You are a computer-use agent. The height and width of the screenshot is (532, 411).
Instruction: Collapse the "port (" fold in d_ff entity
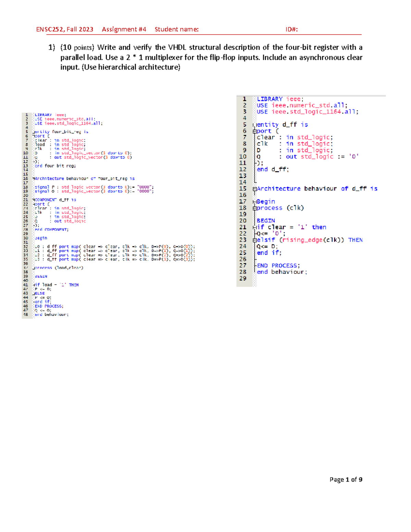[x=254, y=131]
